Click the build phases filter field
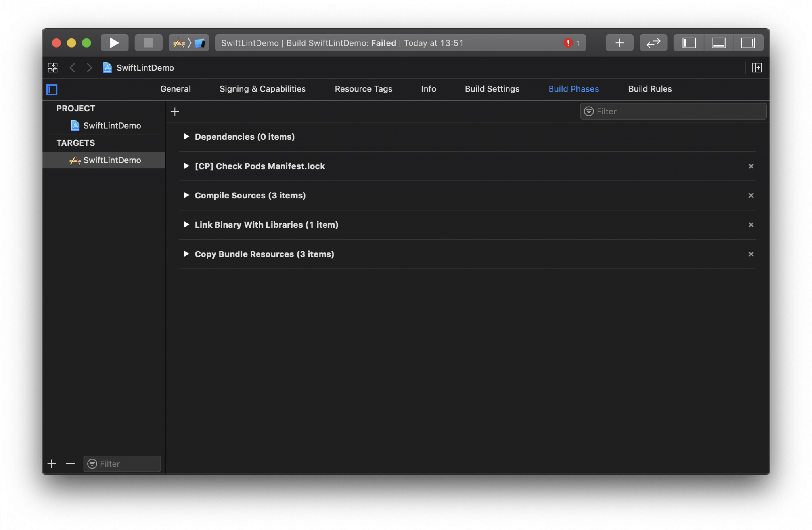Screen dimensions: 812x530 pos(673,111)
